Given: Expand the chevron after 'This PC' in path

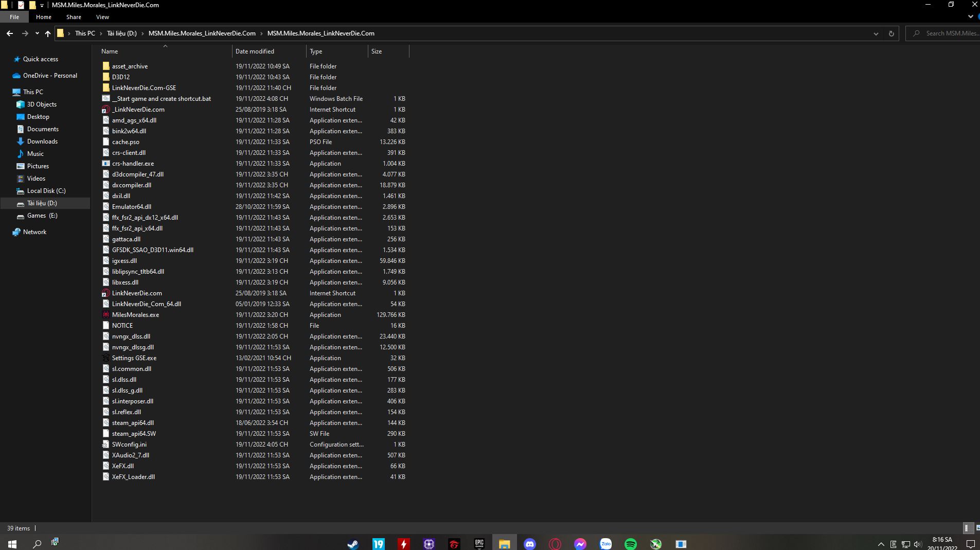Looking at the screenshot, I should click(101, 33).
